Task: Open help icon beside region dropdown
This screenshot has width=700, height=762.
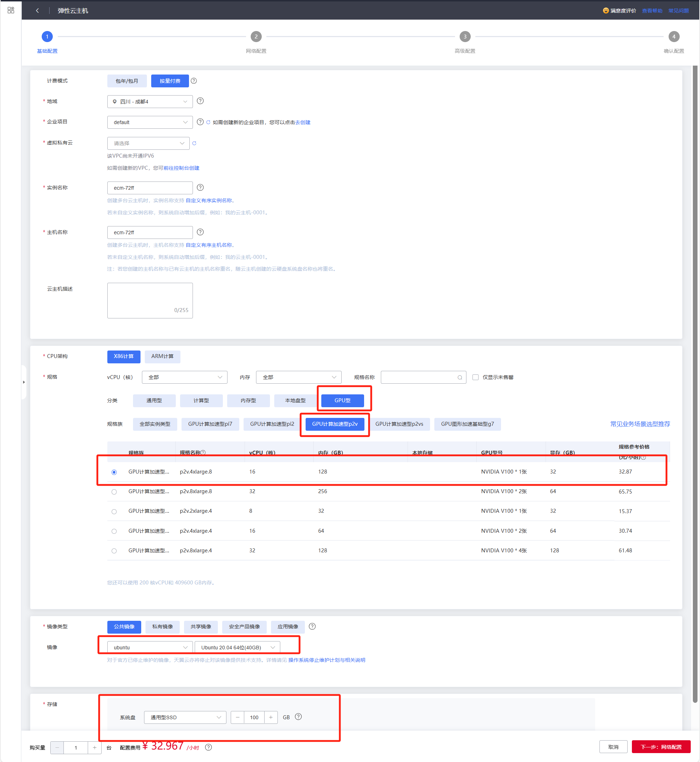Action: click(200, 101)
